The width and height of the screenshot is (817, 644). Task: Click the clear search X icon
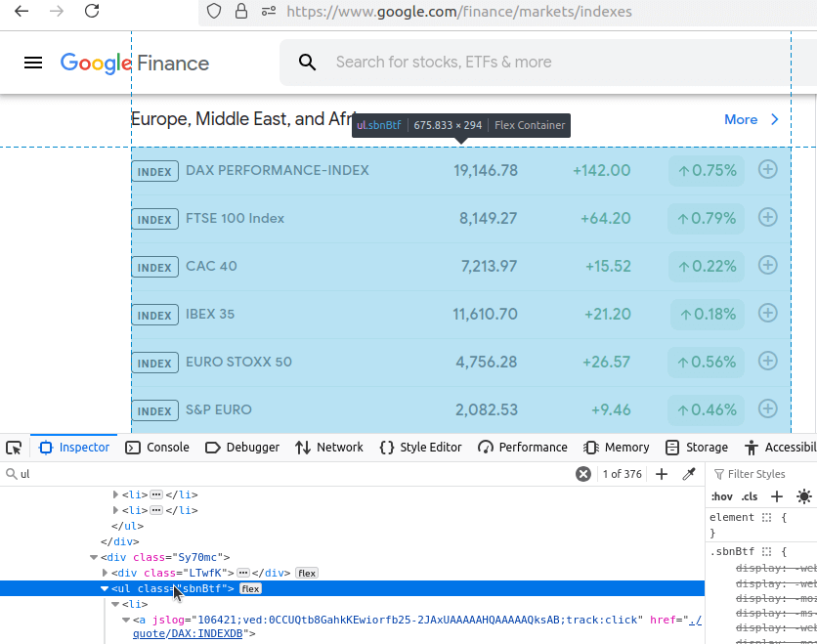point(583,473)
